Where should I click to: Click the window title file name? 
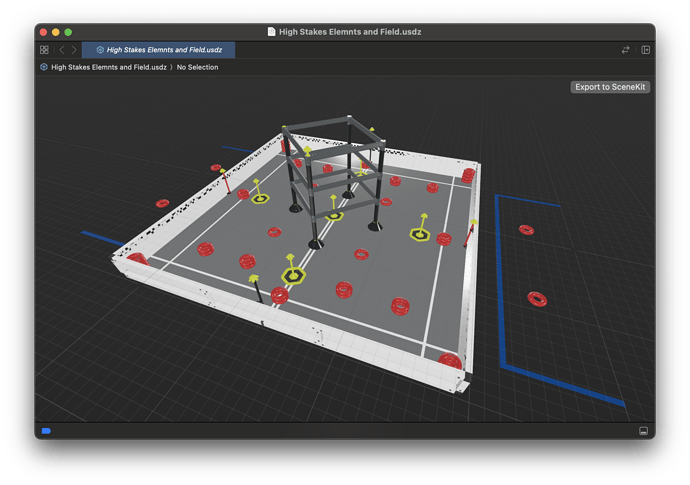tap(352, 32)
